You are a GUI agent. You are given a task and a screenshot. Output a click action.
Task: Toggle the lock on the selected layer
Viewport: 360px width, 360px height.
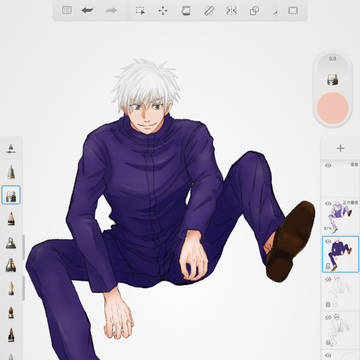coord(328,266)
